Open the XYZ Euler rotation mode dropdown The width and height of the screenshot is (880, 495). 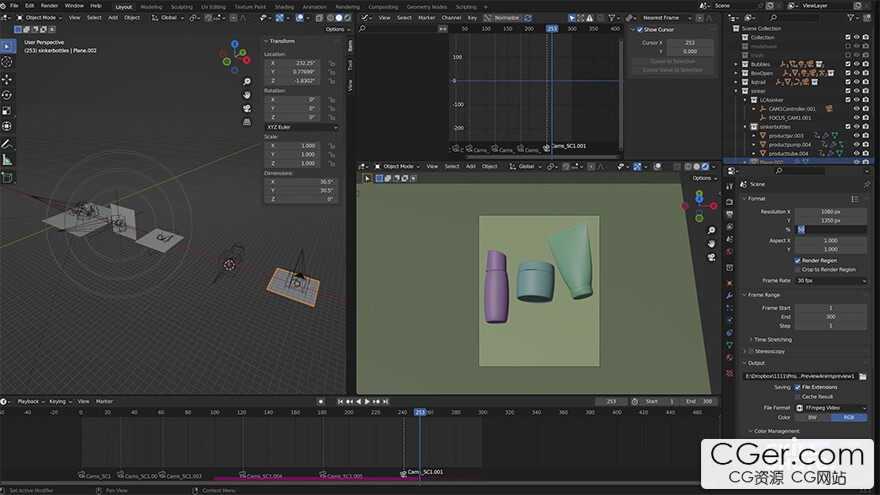point(301,127)
